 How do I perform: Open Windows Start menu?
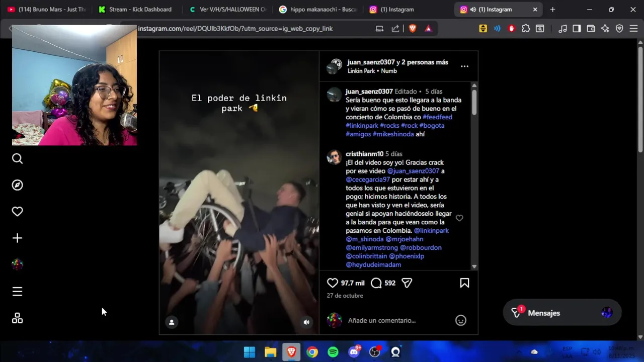click(x=250, y=352)
